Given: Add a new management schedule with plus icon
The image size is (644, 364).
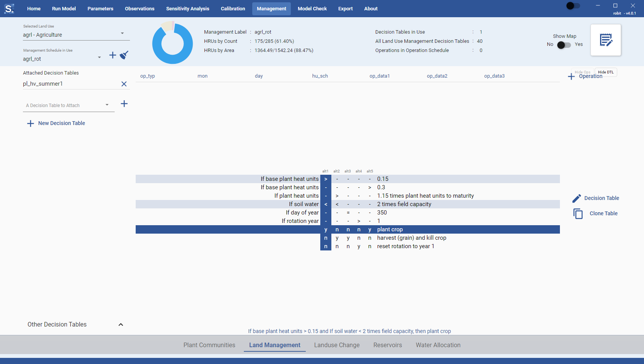Looking at the screenshot, I should click(113, 55).
